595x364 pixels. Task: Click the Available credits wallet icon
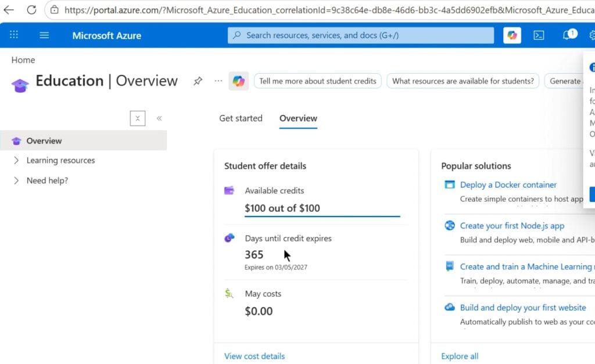[x=229, y=190]
